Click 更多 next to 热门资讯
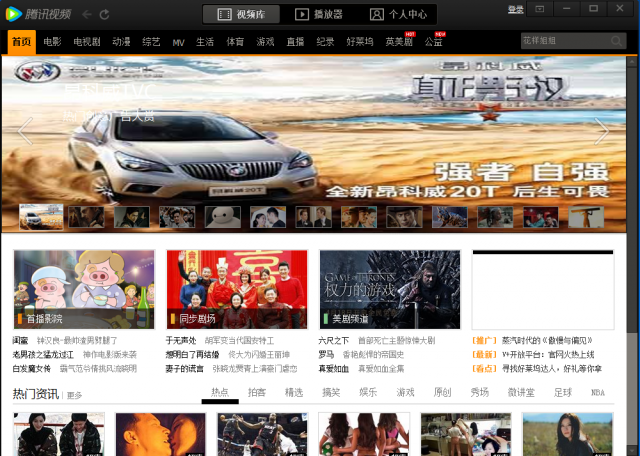This screenshot has width=640, height=456. [74, 395]
